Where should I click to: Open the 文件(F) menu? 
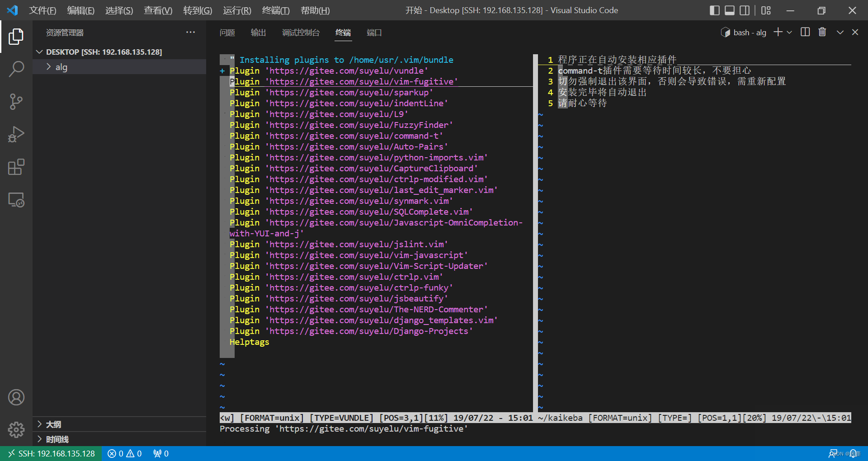point(42,10)
